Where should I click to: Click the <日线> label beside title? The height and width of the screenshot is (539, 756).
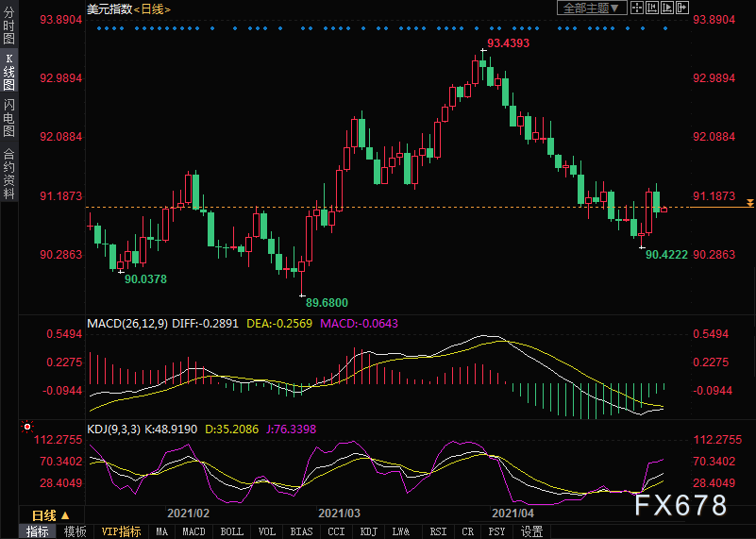(152, 9)
